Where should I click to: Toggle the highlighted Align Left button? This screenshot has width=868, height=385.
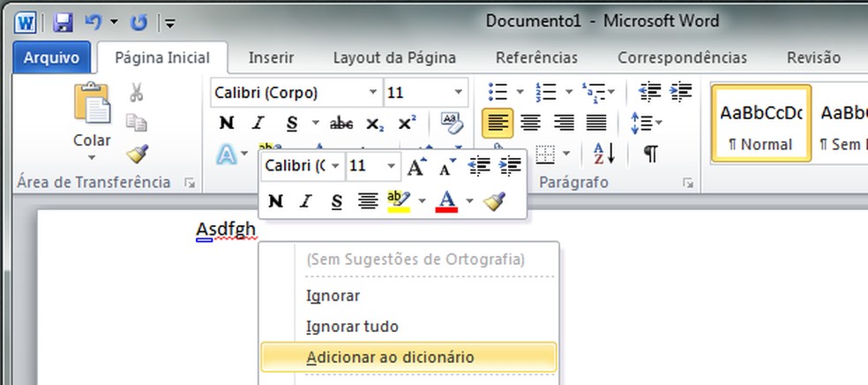[x=498, y=123]
